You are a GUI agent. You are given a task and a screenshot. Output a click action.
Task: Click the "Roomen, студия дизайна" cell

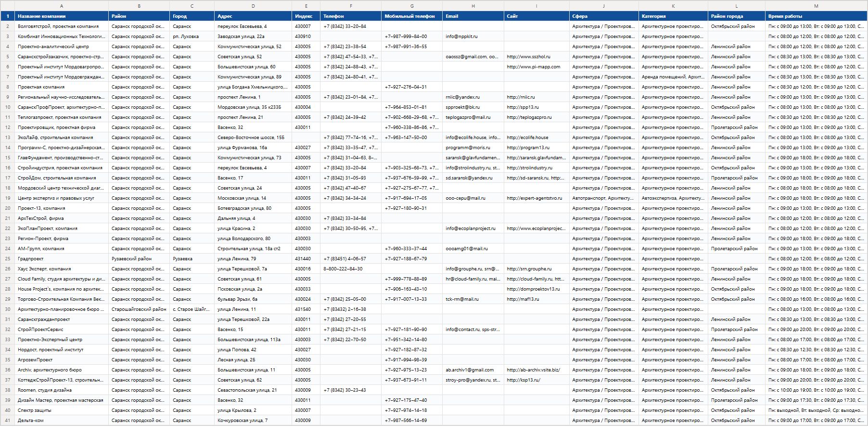[x=62, y=390]
